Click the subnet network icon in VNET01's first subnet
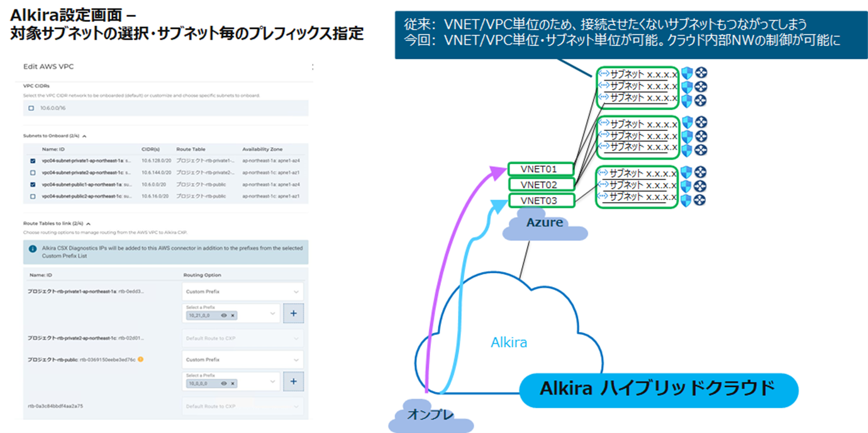868x433 pixels. pyautogui.click(x=605, y=73)
